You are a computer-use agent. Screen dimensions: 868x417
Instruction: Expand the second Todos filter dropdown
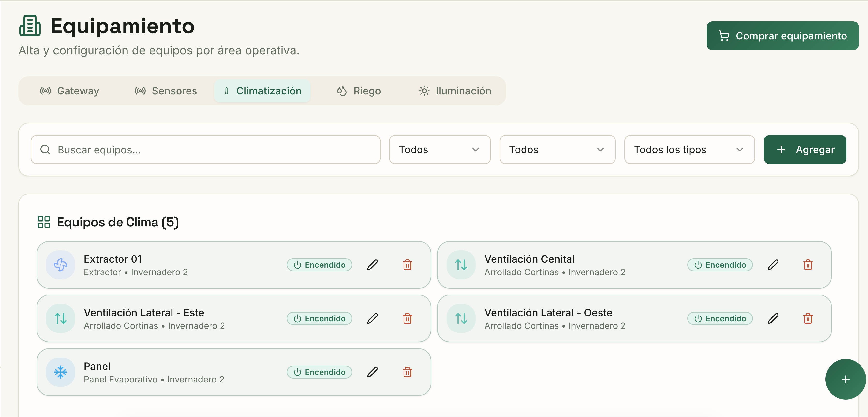(x=557, y=150)
